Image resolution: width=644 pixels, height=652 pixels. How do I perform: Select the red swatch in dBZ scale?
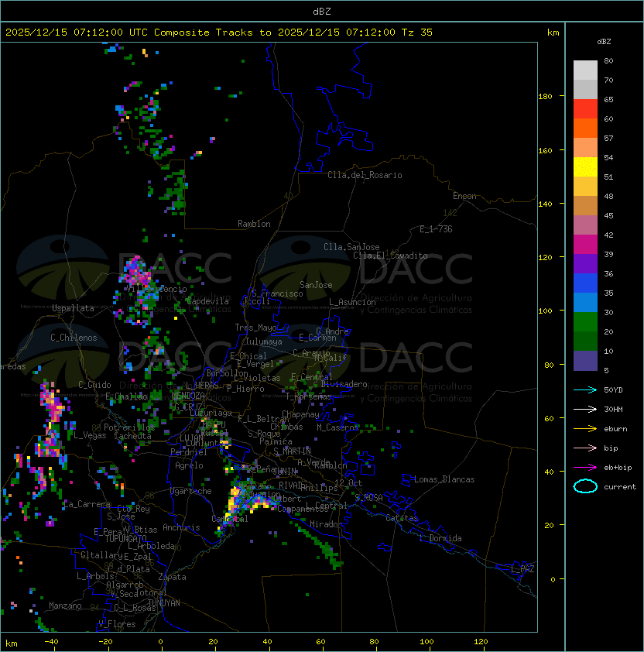tap(585, 109)
